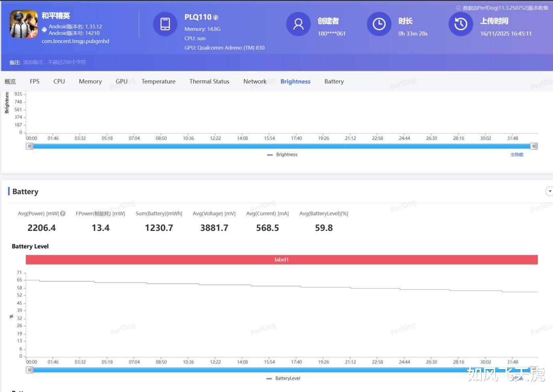This screenshot has height=392, width=553.
Task: Click right handle of Brightness range slider
Action: [x=534, y=146]
